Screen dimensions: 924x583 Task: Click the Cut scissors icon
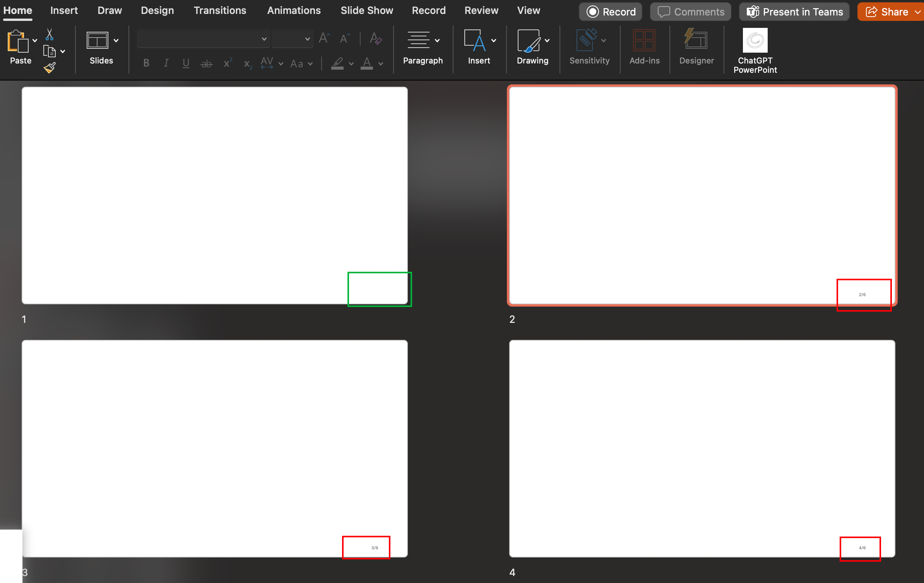pyautogui.click(x=49, y=34)
